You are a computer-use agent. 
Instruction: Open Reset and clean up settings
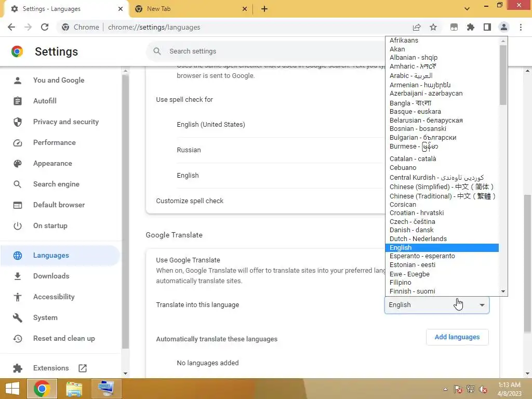pos(64,338)
